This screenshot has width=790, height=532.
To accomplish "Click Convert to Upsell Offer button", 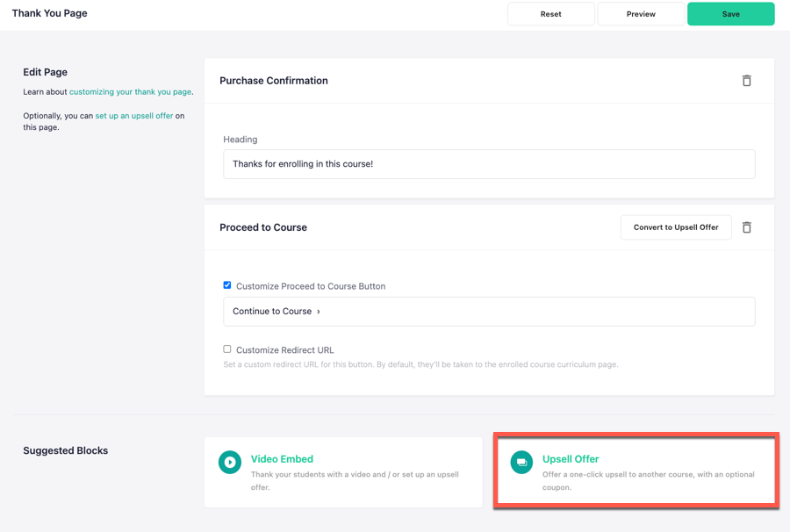I will pyautogui.click(x=676, y=227).
